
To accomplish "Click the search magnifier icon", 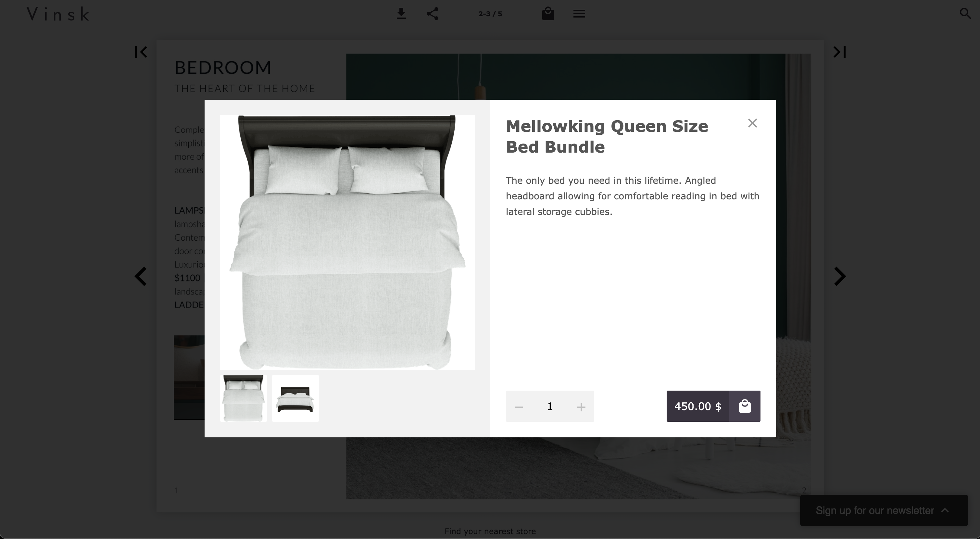I will coord(965,14).
